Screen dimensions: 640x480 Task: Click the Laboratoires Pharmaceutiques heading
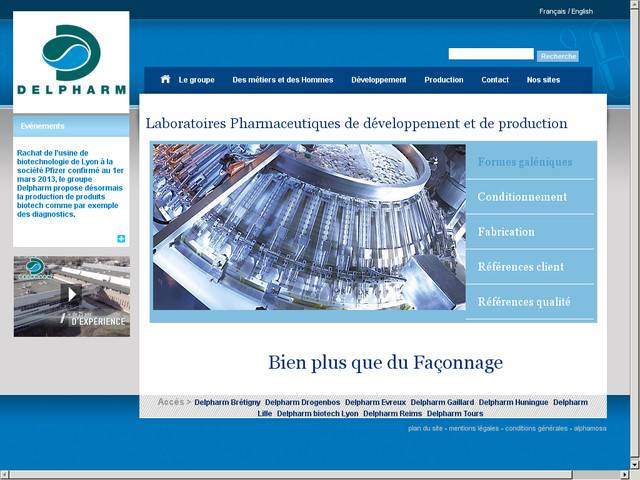click(356, 123)
